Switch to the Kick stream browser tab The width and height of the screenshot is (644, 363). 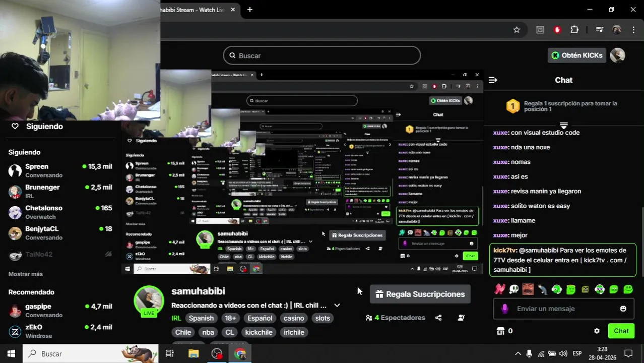pyautogui.click(x=194, y=10)
